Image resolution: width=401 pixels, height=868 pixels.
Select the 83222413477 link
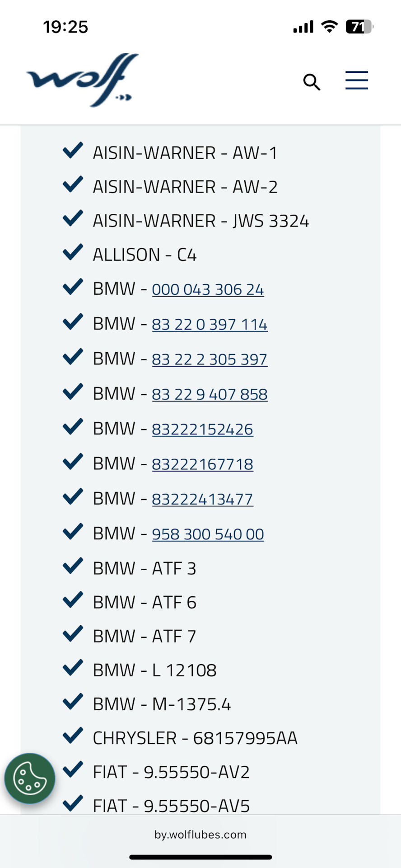click(x=202, y=499)
